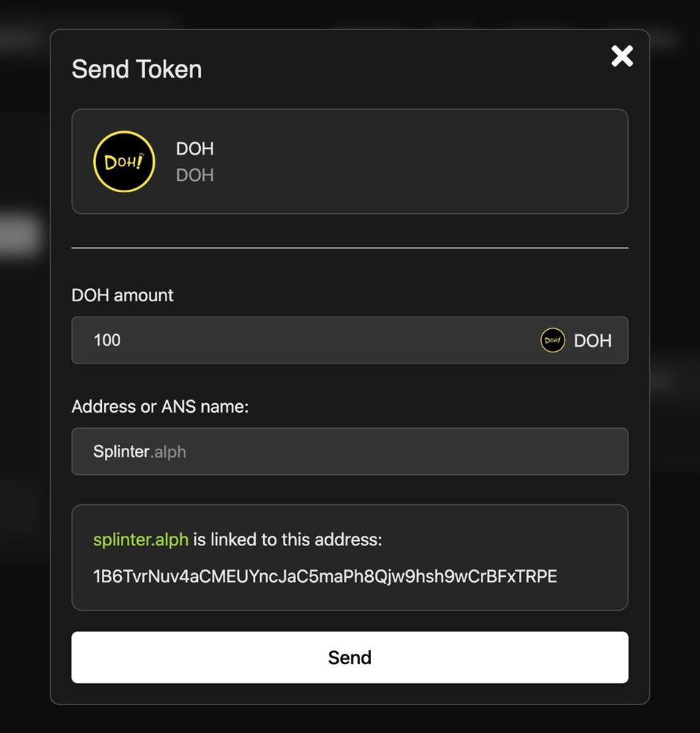This screenshot has height=733, width=700.
Task: Click the divider line below token card
Action: point(350,248)
